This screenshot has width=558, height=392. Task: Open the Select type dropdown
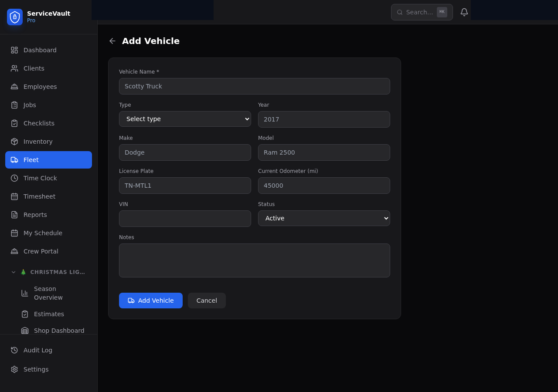pos(185,119)
